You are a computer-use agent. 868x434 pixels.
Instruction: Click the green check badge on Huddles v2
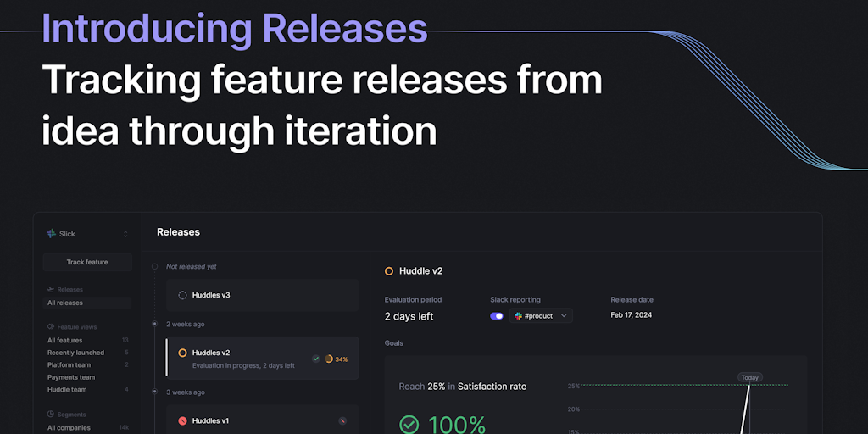click(316, 359)
